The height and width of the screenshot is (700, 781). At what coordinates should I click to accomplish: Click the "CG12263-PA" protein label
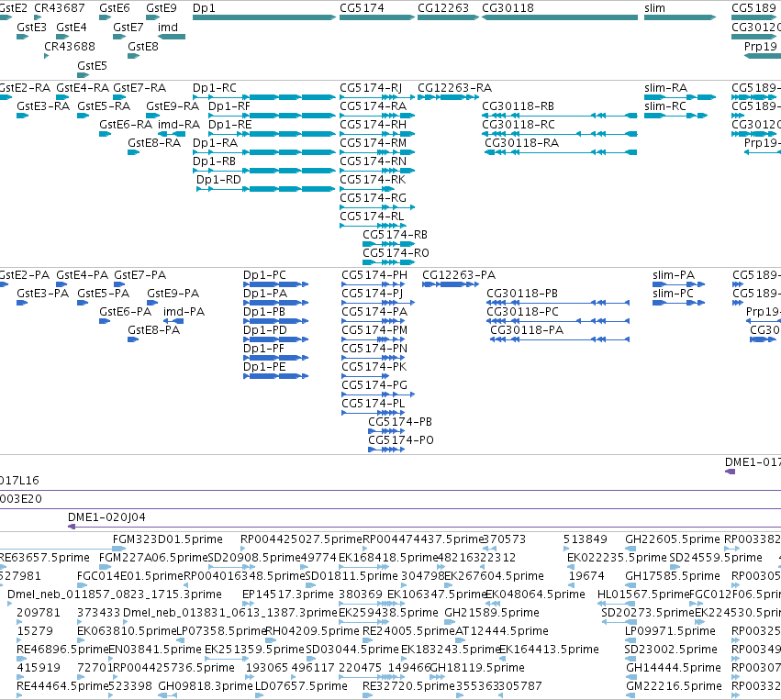tap(459, 275)
